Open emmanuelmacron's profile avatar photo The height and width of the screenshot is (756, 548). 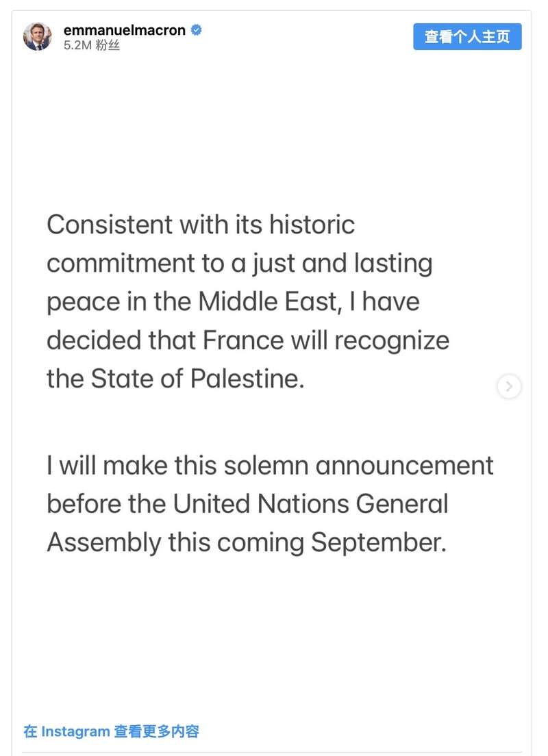pyautogui.click(x=37, y=36)
